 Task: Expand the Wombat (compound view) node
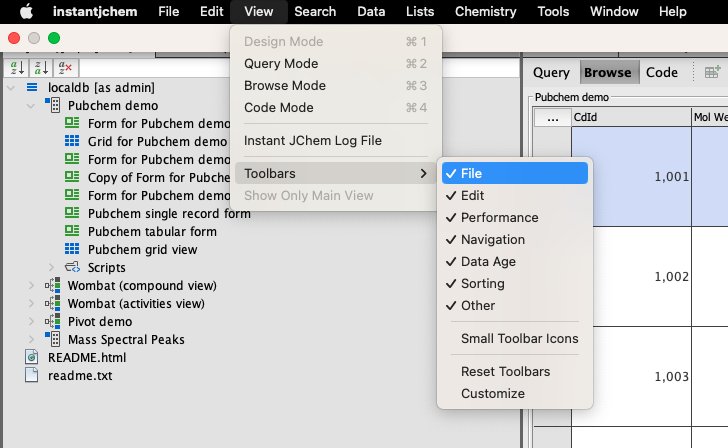point(31,286)
